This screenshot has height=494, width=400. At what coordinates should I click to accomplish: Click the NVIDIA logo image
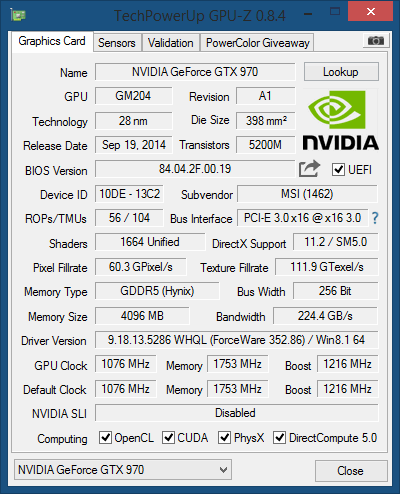pyautogui.click(x=340, y=121)
